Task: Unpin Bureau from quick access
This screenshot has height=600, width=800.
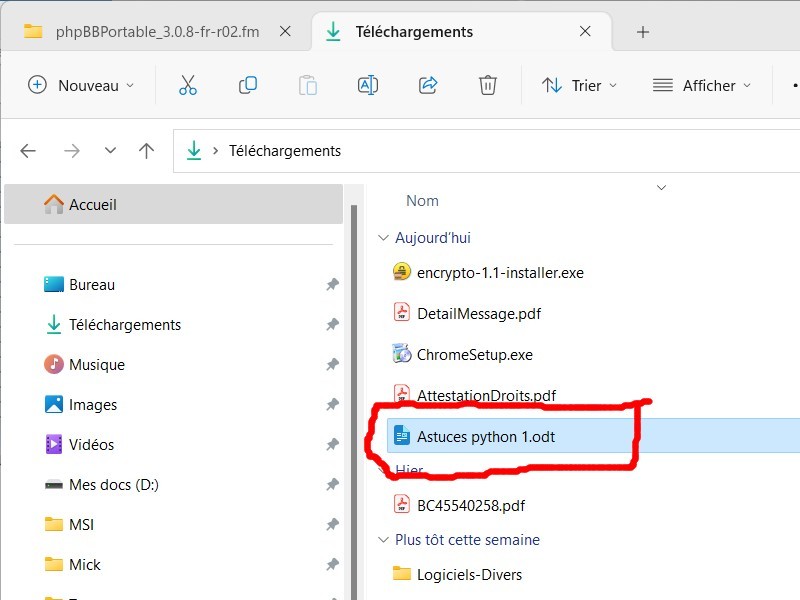Action: (x=332, y=285)
